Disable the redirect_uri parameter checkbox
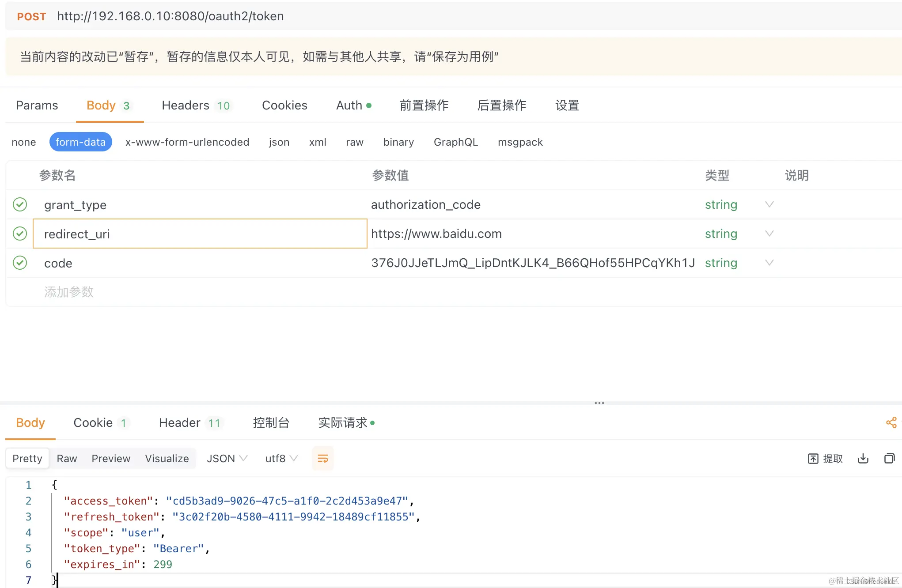Viewport: 902px width, 588px height. pyautogui.click(x=20, y=234)
